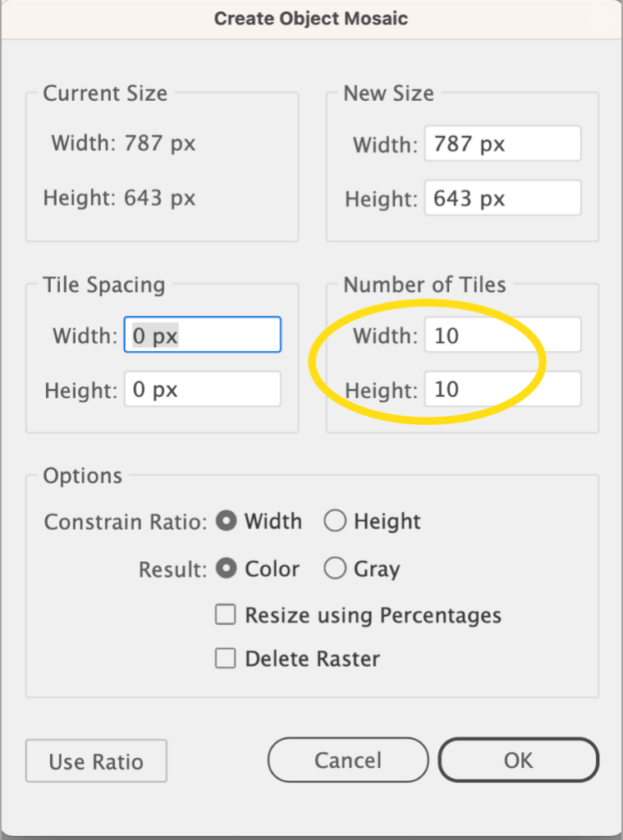Choose Color as the Result option
This screenshot has height=840, width=623.
point(227,569)
